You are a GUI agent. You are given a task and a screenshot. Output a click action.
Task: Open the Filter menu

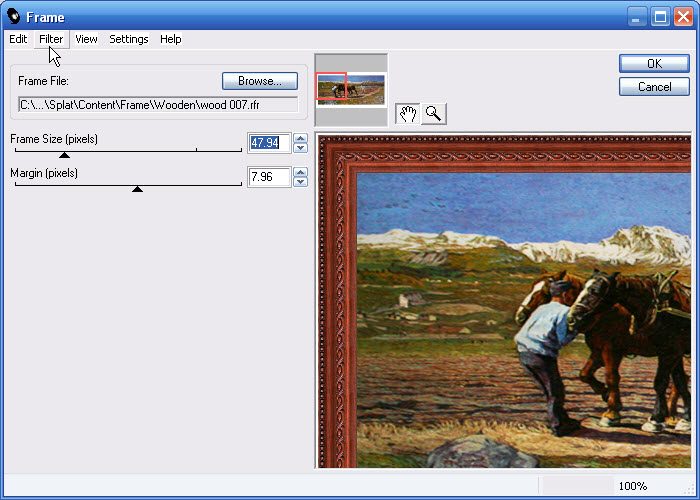click(51, 39)
